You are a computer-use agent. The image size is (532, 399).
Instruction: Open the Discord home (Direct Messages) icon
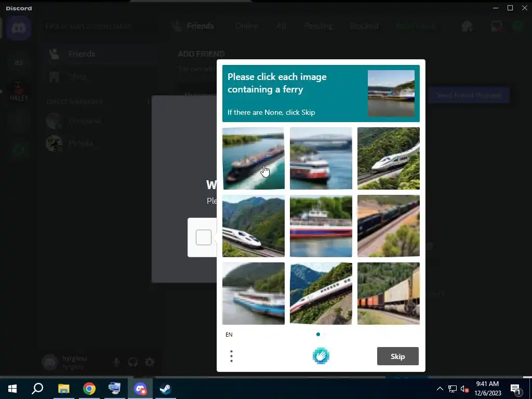tap(19, 28)
